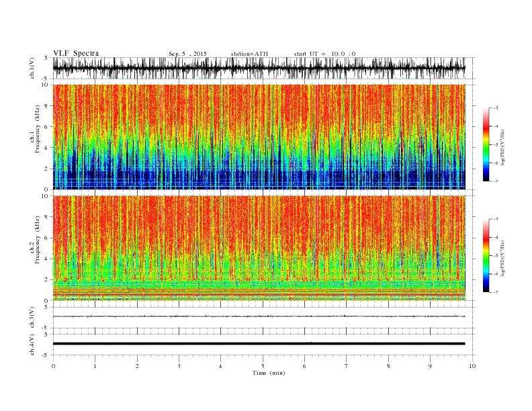Click the ch.1 "Frequency (kHz)" axis label
This screenshot has width=532, height=411.
pos(38,129)
